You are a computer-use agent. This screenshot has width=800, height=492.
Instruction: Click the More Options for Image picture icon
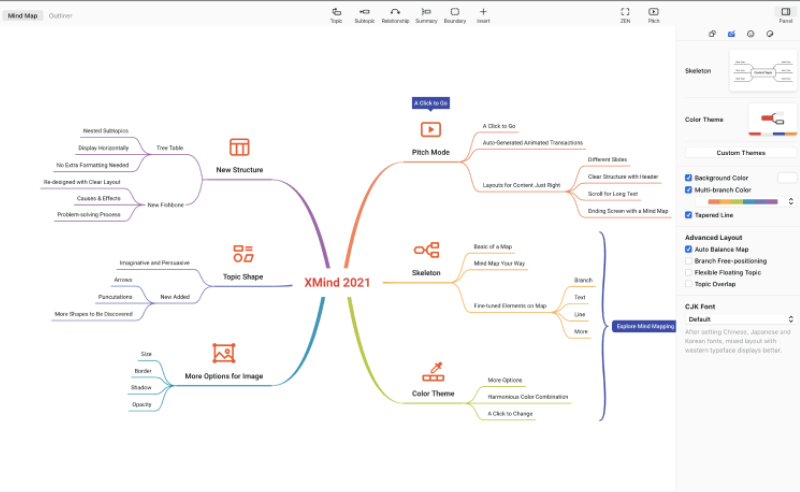[x=224, y=353]
